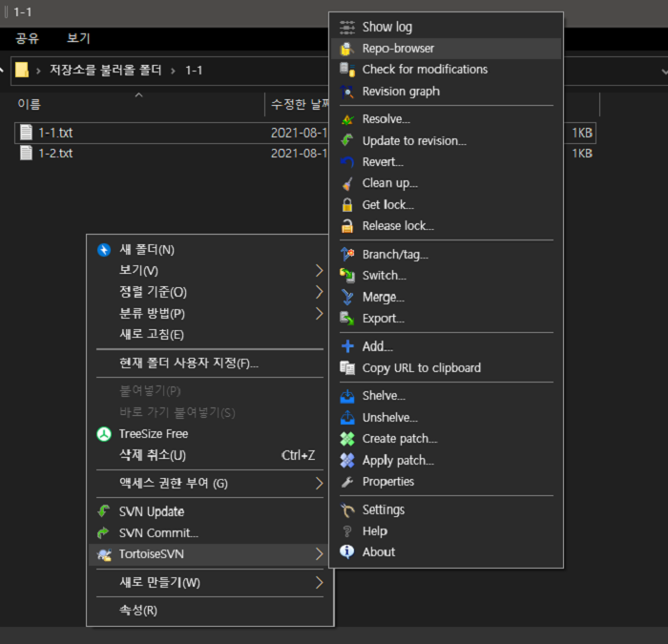
Task: Click the Revision graph icon
Action: (347, 92)
